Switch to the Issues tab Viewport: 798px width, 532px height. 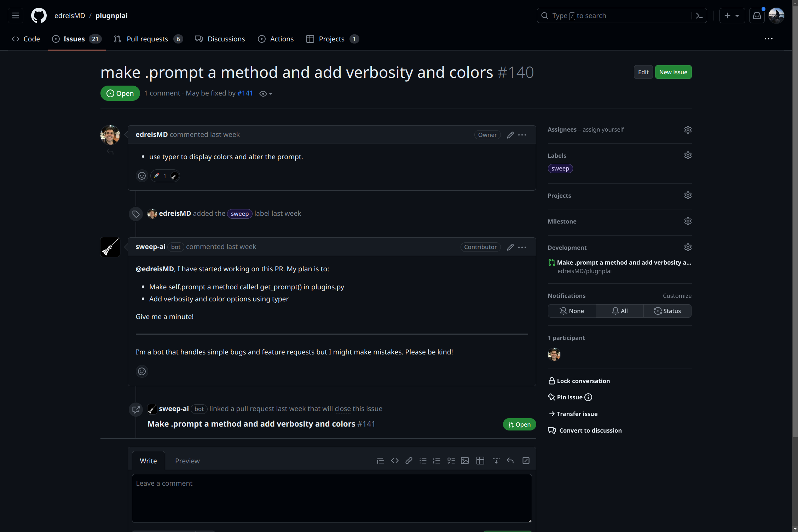point(77,39)
